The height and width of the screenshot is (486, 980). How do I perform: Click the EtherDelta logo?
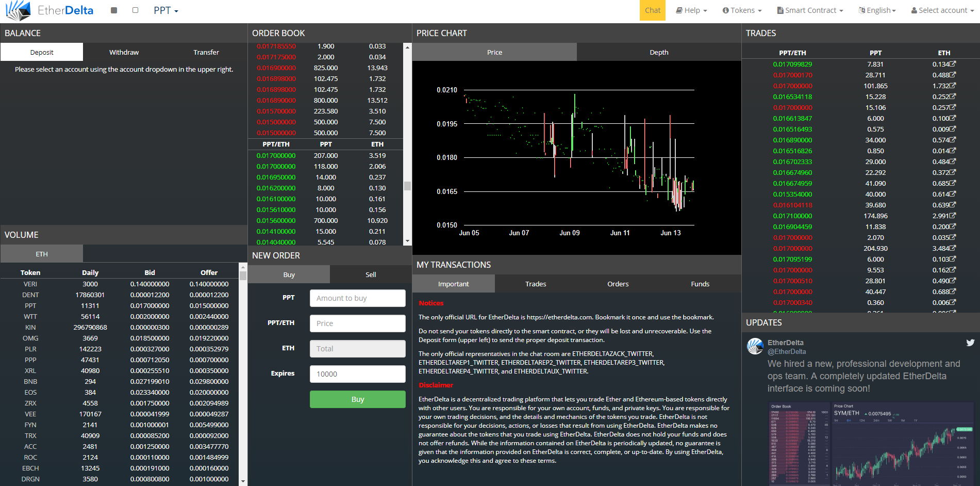(x=49, y=10)
